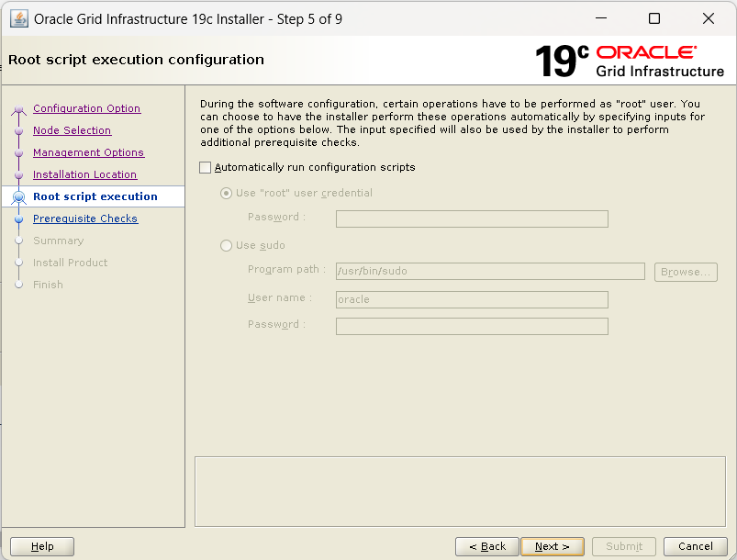Maximize the installer window
The width and height of the screenshot is (737, 560).
pyautogui.click(x=654, y=18)
